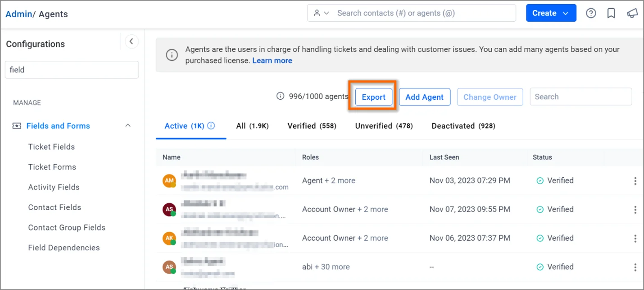Open the announcements megaphone icon
Screen dimensions: 644x290
coord(632,14)
